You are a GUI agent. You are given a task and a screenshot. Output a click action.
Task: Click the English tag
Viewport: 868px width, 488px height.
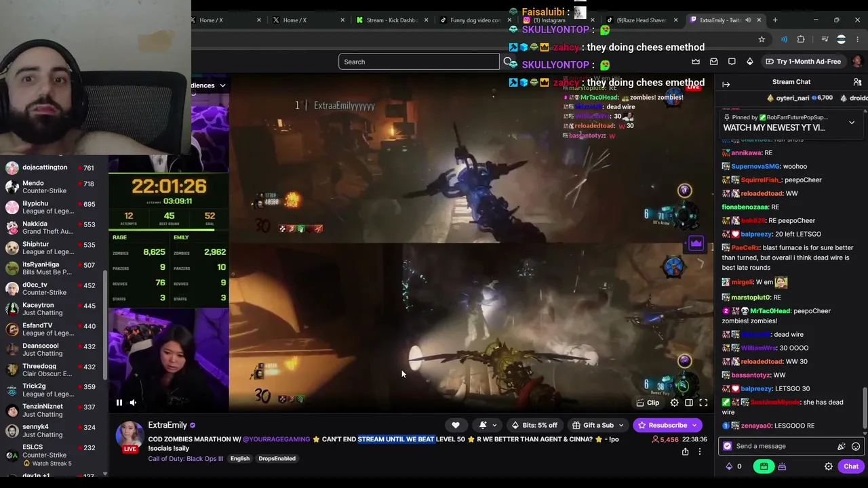[240, 459]
